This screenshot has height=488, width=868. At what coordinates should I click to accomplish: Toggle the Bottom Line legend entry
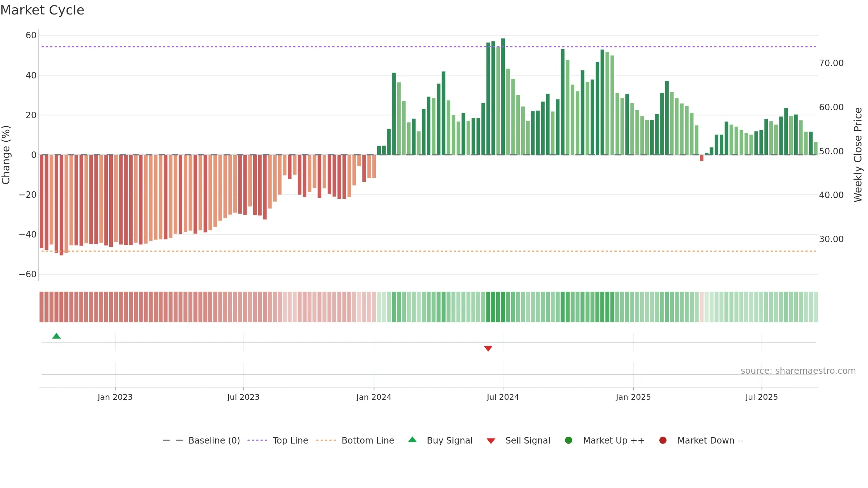coord(355,440)
